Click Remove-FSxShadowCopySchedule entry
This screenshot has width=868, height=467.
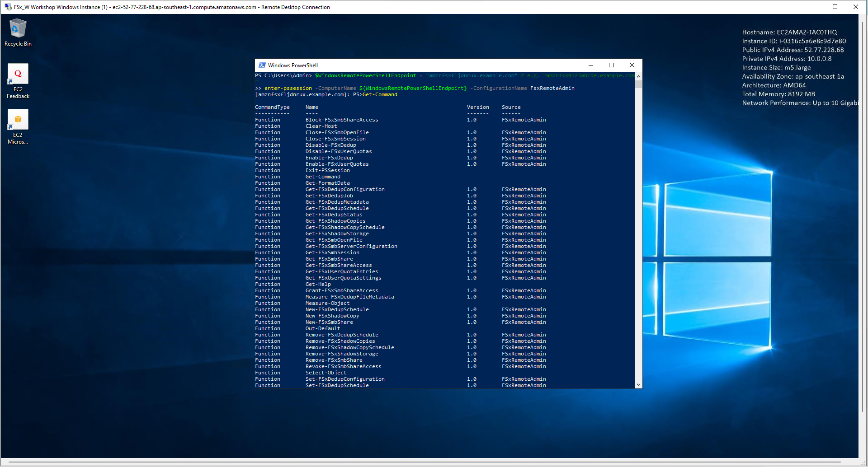coord(350,347)
